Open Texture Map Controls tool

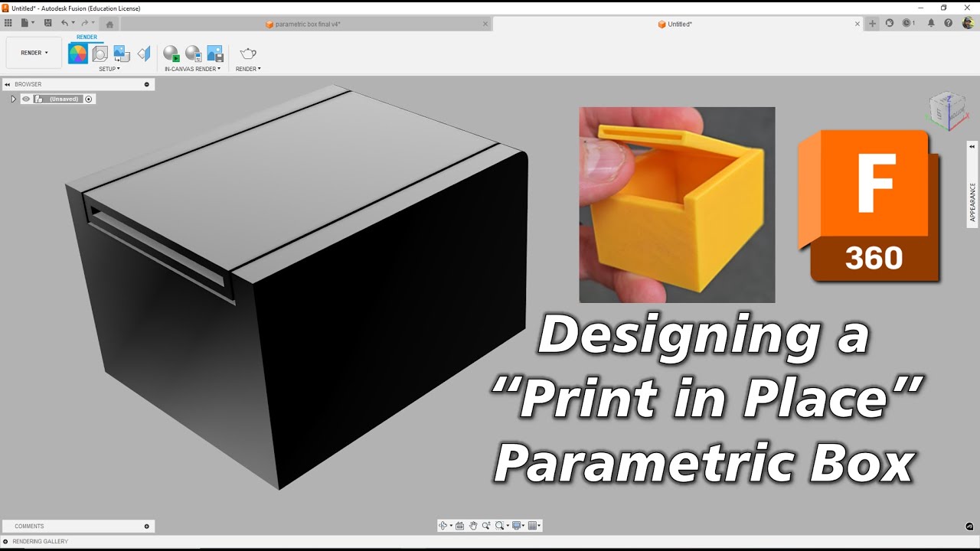click(144, 54)
